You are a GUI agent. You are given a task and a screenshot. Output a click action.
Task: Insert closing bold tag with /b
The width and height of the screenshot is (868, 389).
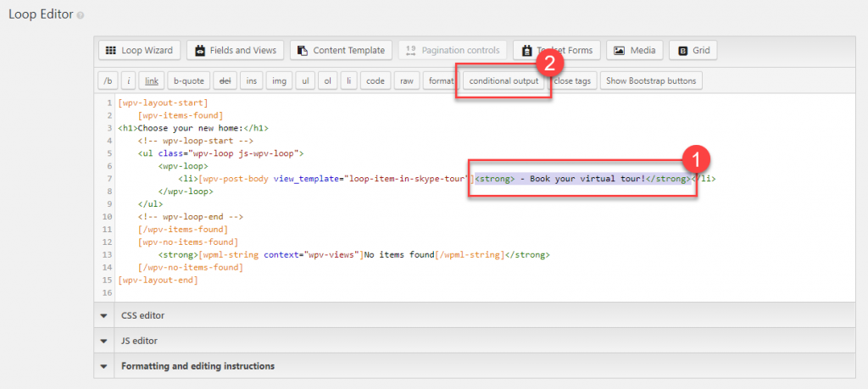108,81
